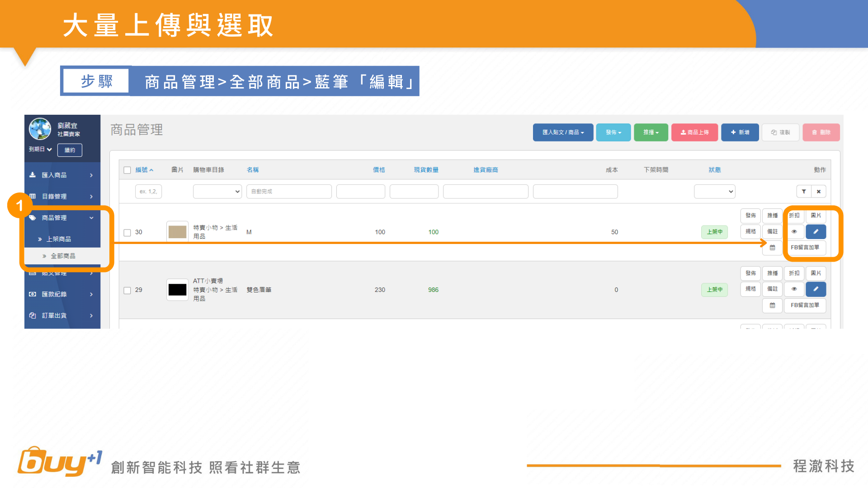Click the pink 刪除 trash button
Image resolution: width=868 pixels, height=488 pixels.
pyautogui.click(x=821, y=132)
